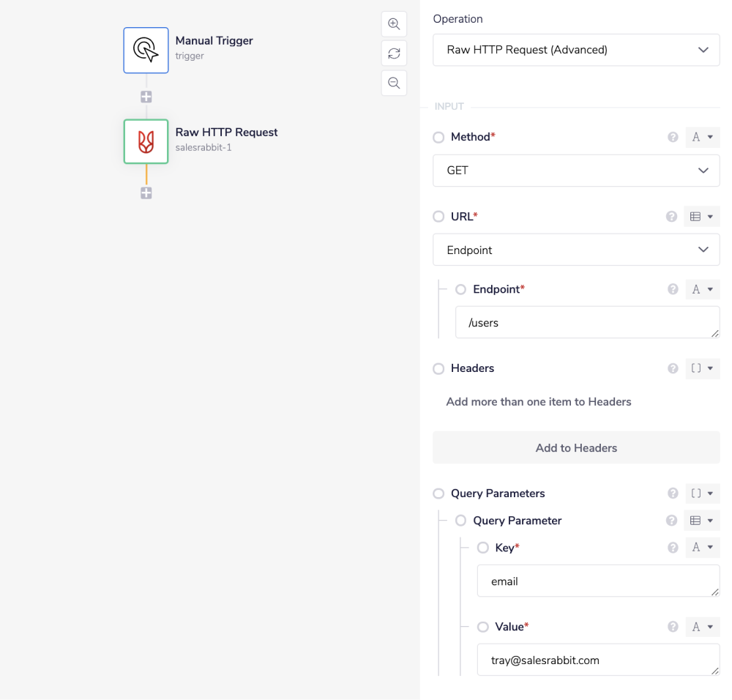Open the help icon next to URL
Screen dimensions: 732x700
point(672,216)
